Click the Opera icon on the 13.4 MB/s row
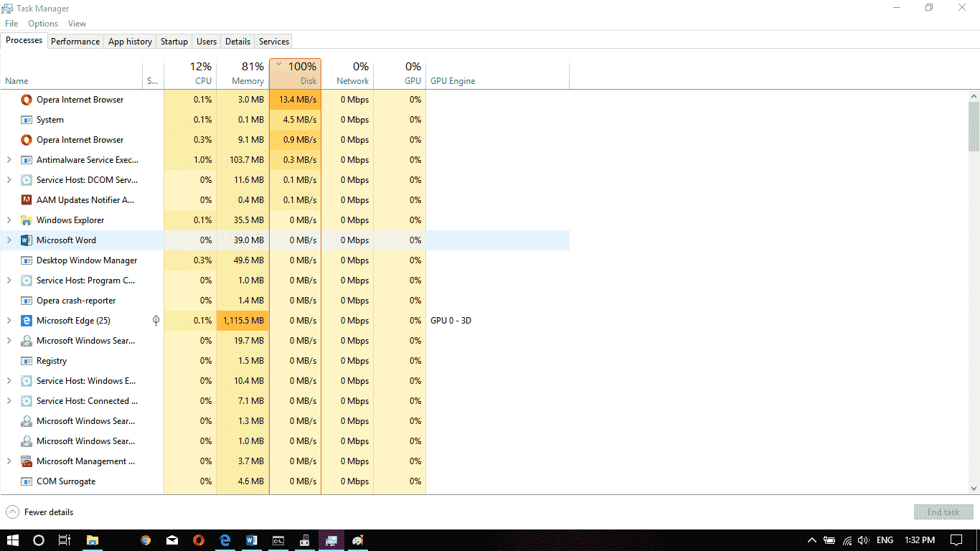 pyautogui.click(x=27, y=100)
